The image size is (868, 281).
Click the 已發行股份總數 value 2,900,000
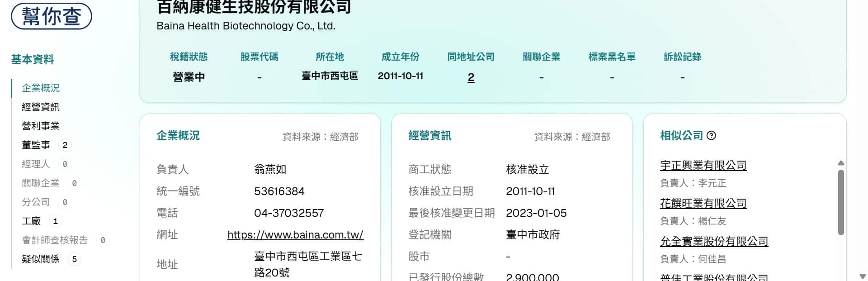coord(532,276)
